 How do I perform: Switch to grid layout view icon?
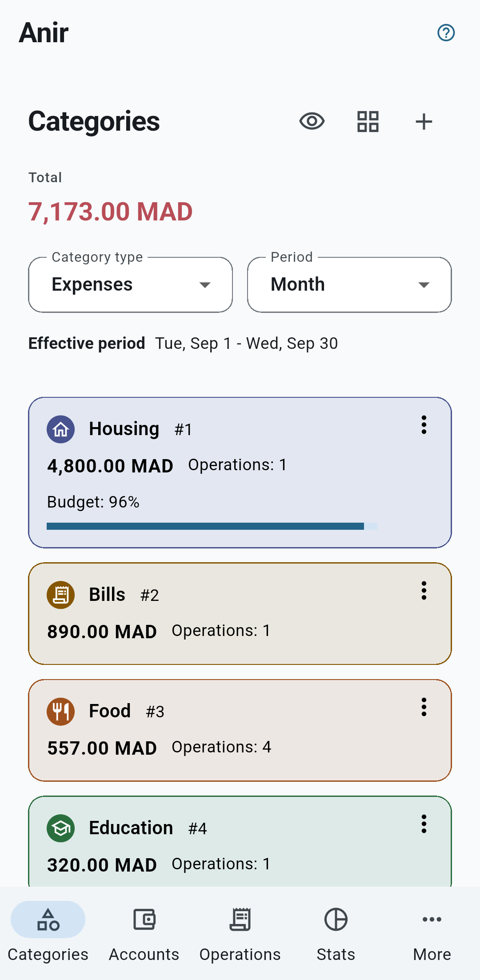point(368,121)
